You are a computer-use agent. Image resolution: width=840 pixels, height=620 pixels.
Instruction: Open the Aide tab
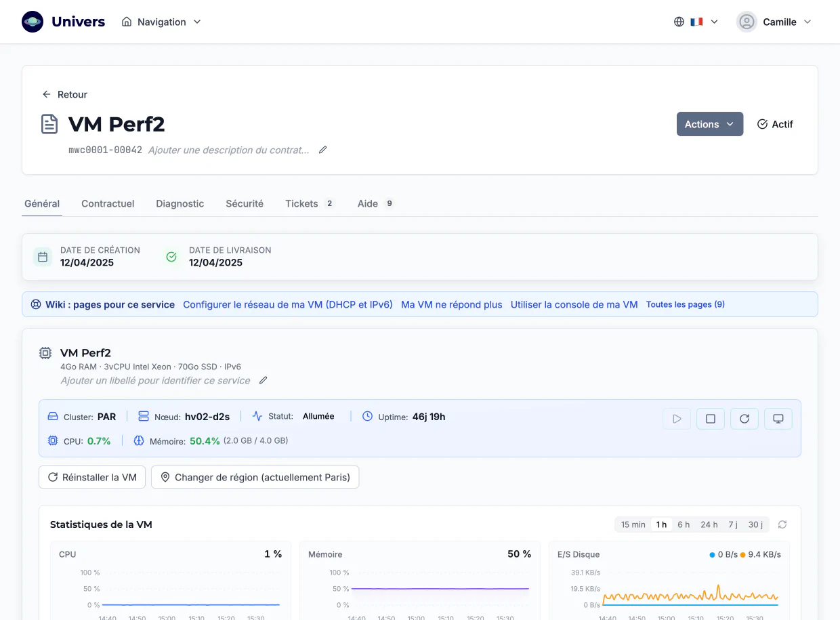pos(376,203)
